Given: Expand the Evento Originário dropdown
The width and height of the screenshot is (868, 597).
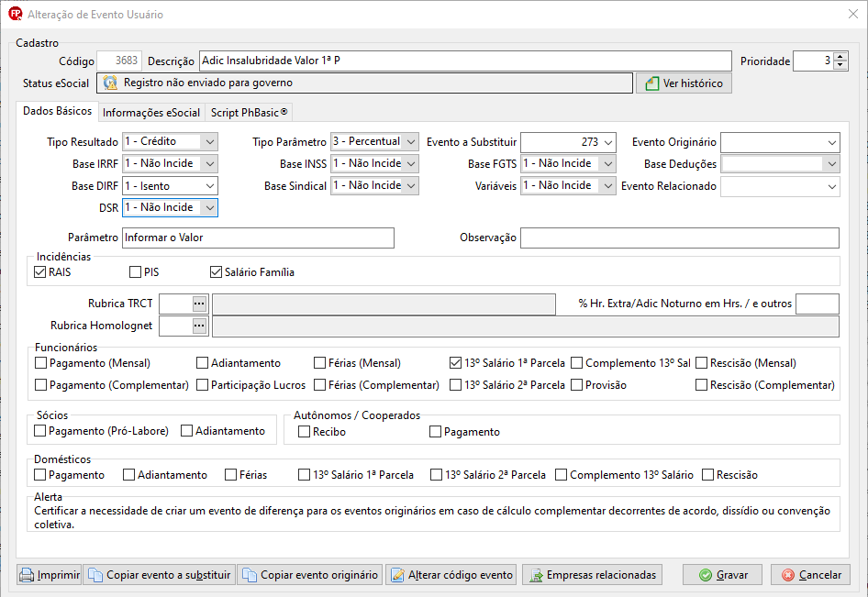Looking at the screenshot, I should [x=831, y=142].
